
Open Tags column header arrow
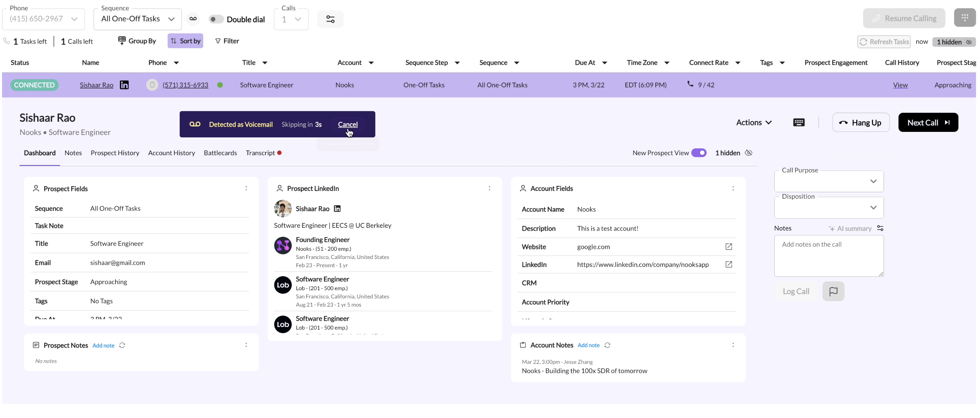[x=782, y=63]
